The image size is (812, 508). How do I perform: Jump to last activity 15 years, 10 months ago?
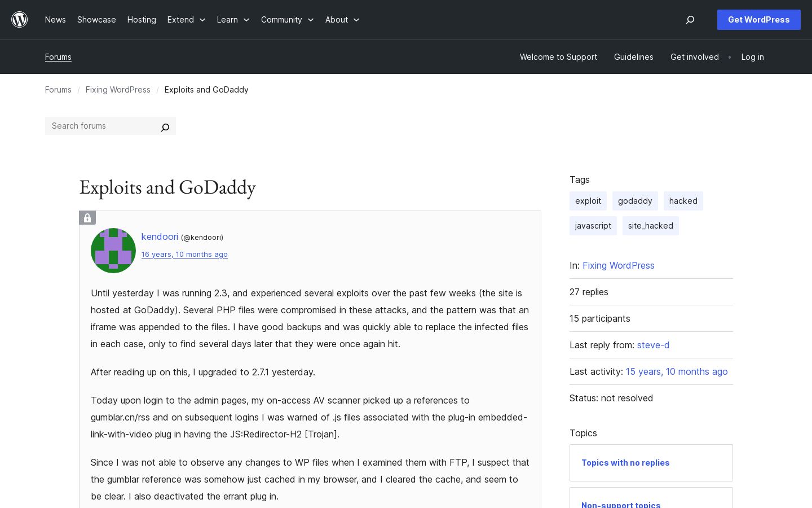[677, 371]
